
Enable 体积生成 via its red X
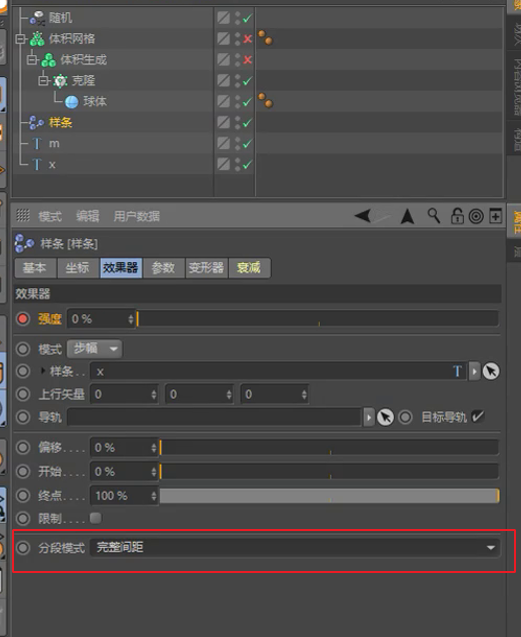[247, 60]
